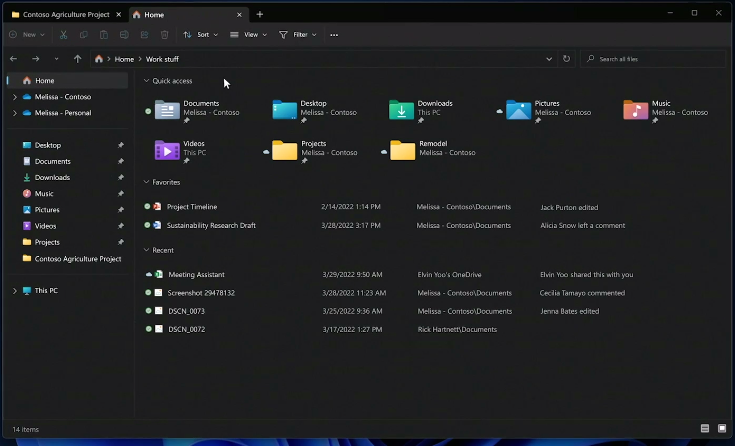Viewport: 735px width, 446px height.
Task: Open the New dropdown menu
Action: [x=27, y=35]
